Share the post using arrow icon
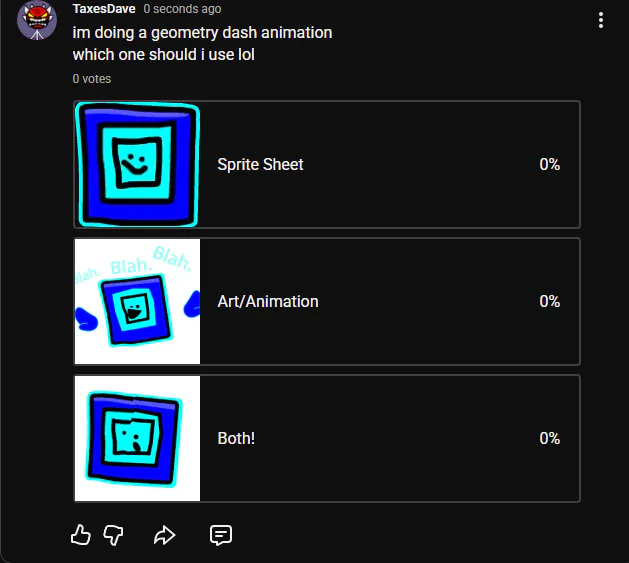The height and width of the screenshot is (563, 629). (x=164, y=535)
